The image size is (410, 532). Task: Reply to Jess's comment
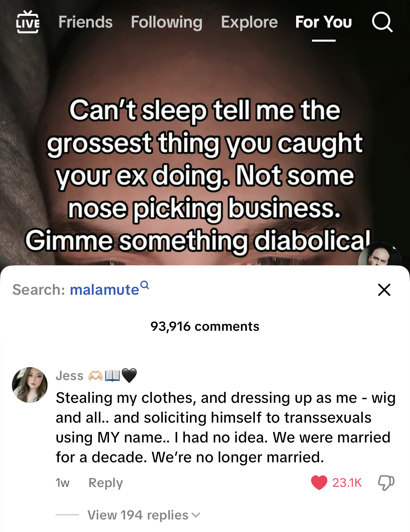106,483
